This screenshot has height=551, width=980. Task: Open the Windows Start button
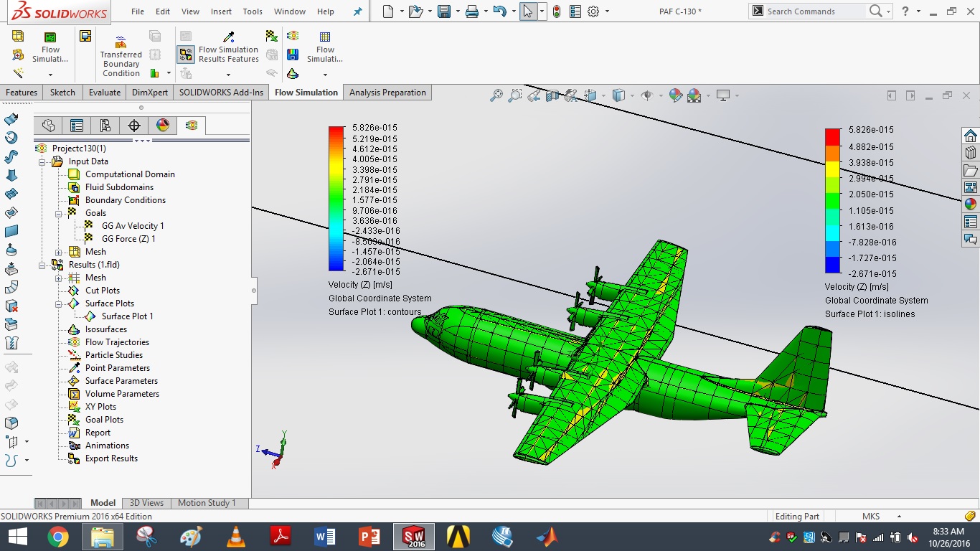17,536
